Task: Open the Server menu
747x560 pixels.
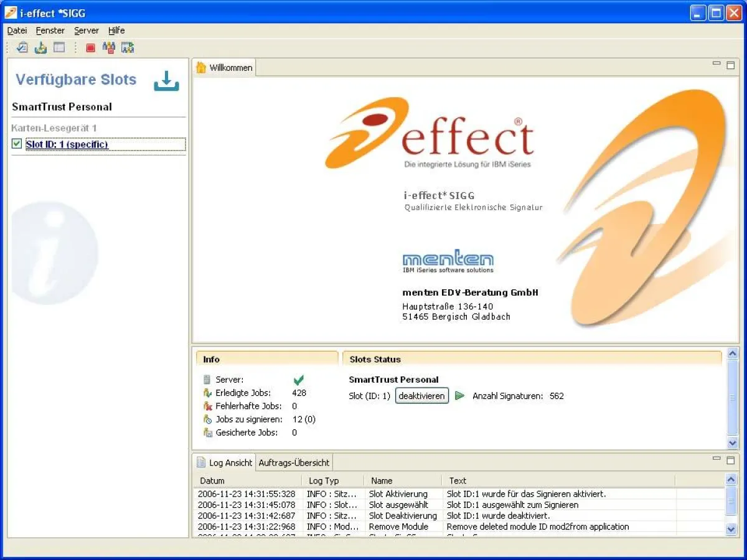Action: 87,30
